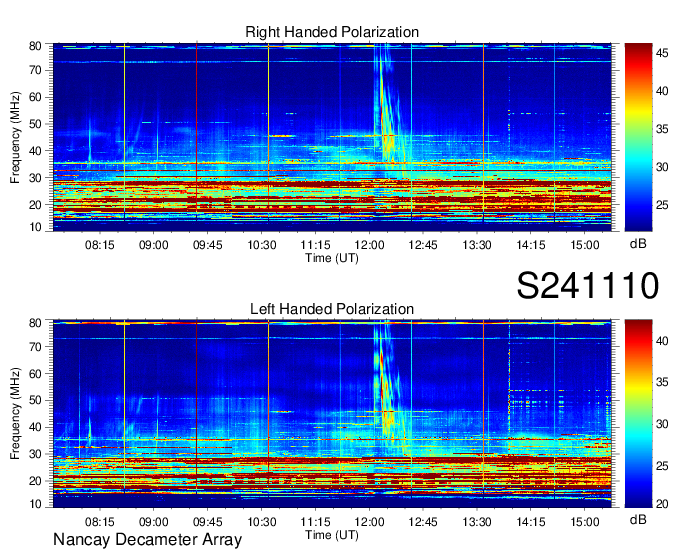Click the 09:00 tick under Left Handed plot

[154, 522]
